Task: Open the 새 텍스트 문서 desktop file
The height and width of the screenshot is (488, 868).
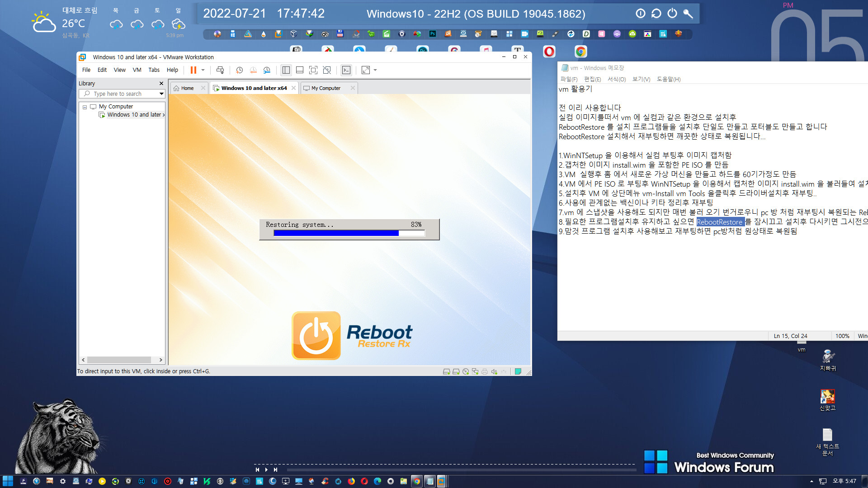Action: coord(828,442)
